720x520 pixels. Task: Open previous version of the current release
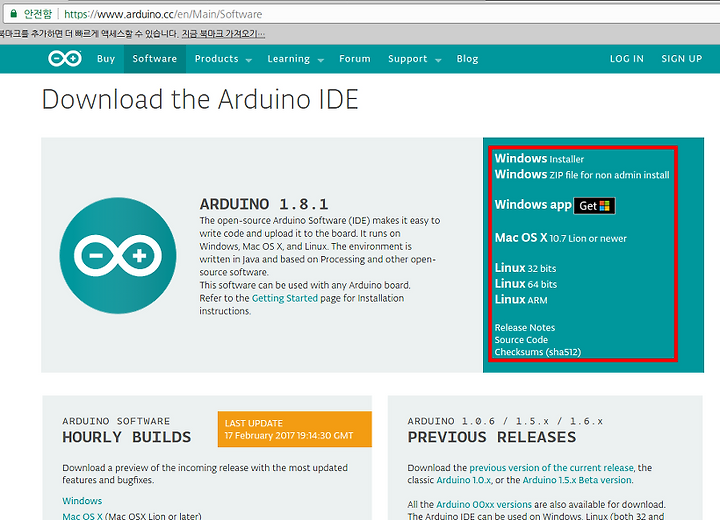click(x=551, y=468)
